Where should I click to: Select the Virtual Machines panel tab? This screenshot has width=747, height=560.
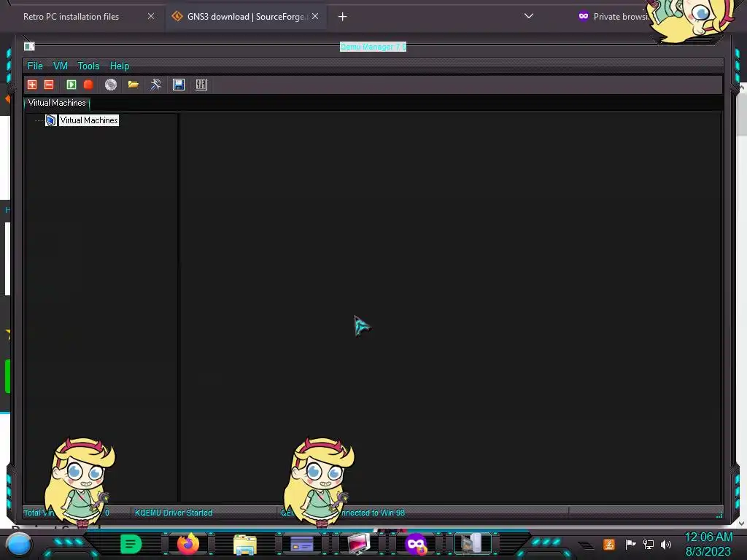tap(57, 103)
